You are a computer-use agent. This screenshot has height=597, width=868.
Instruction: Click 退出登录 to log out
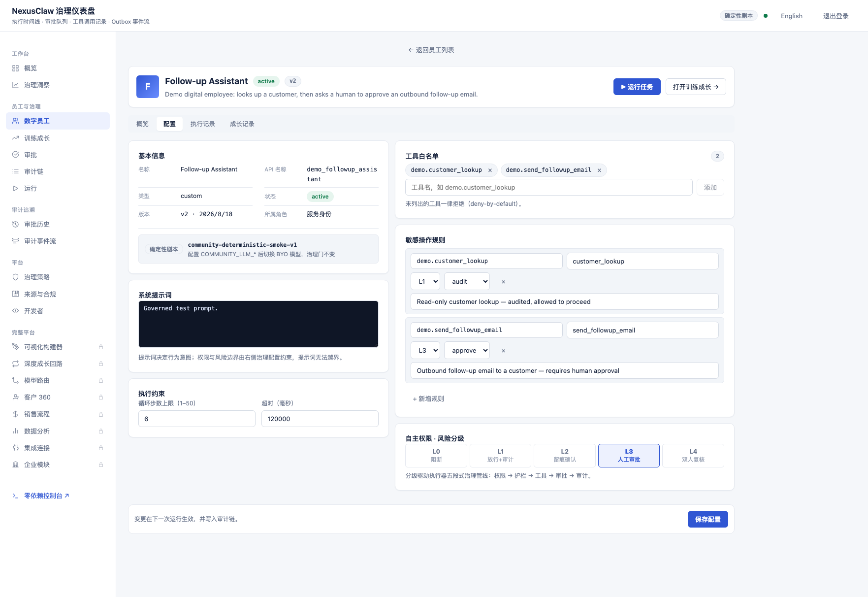(x=836, y=16)
